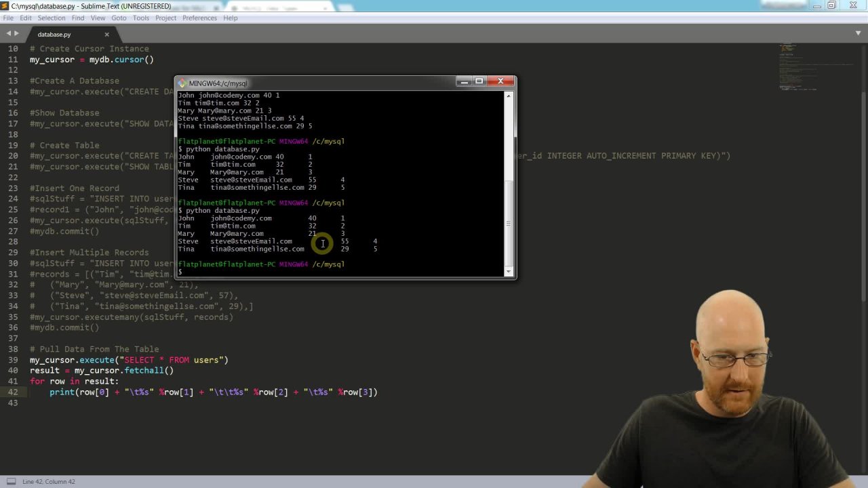The width and height of the screenshot is (868, 488).
Task: Maximize the MINGW64 terminal window
Action: (479, 81)
